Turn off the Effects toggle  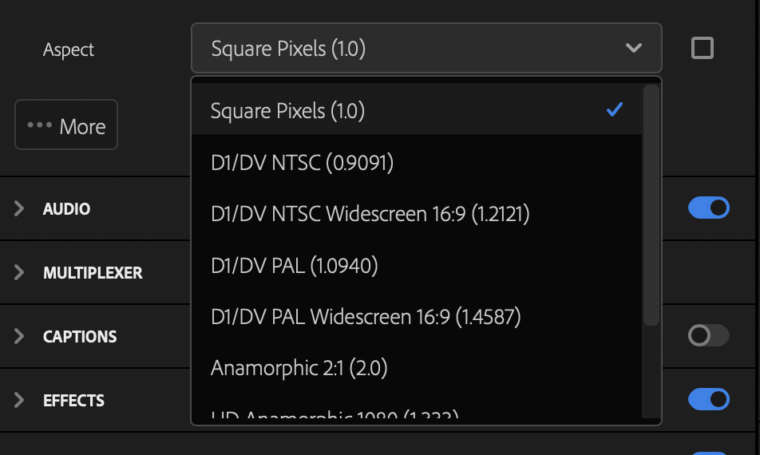(x=709, y=399)
